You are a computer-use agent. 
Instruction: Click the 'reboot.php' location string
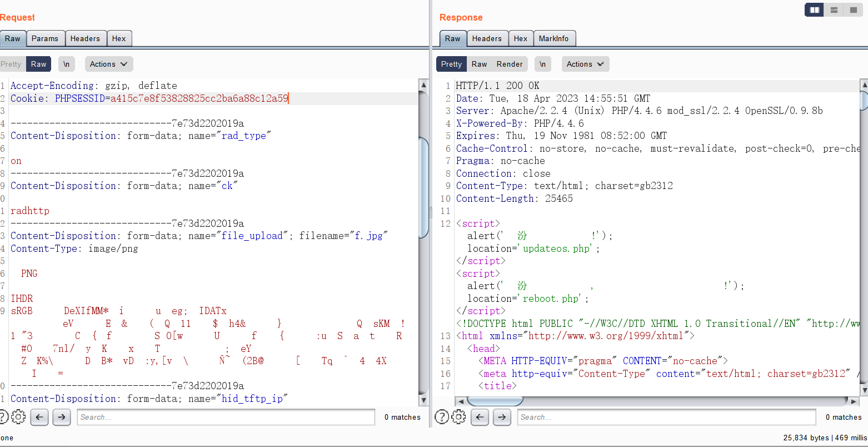tap(551, 299)
